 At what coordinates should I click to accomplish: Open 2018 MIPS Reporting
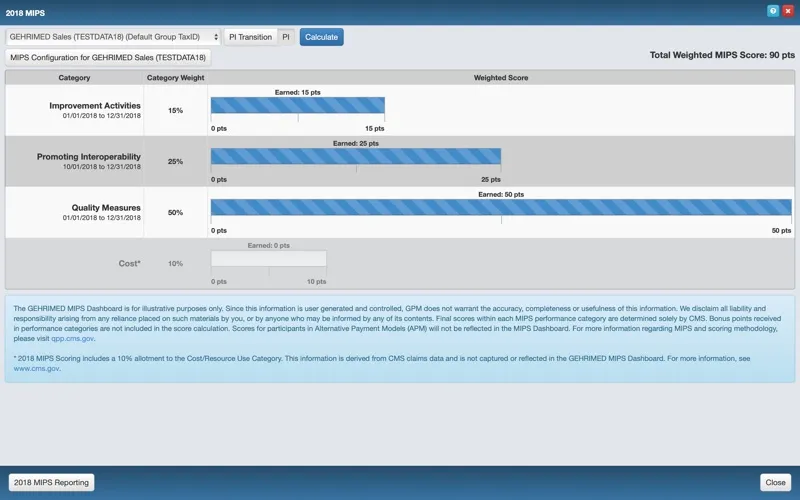pos(52,482)
